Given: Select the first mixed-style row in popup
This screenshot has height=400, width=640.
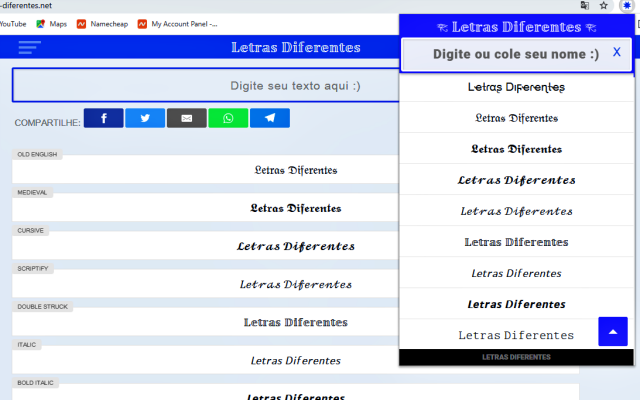Looking at the screenshot, I should (516, 87).
